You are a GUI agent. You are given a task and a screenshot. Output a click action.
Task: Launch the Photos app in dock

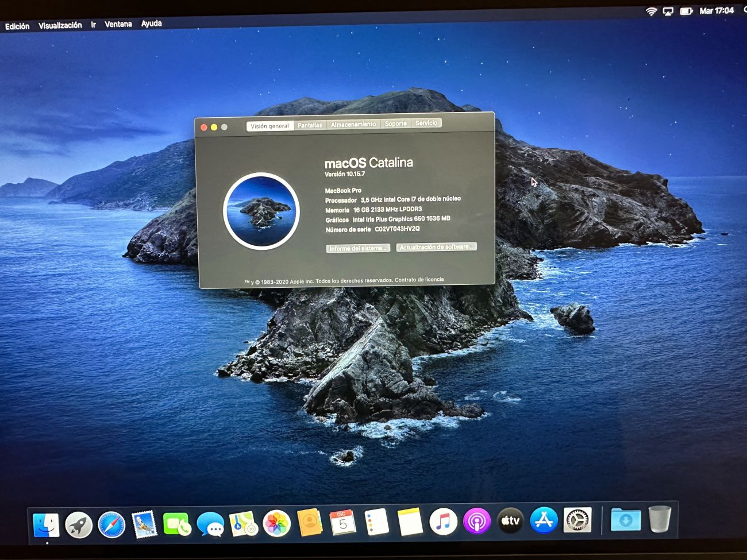pyautogui.click(x=276, y=524)
